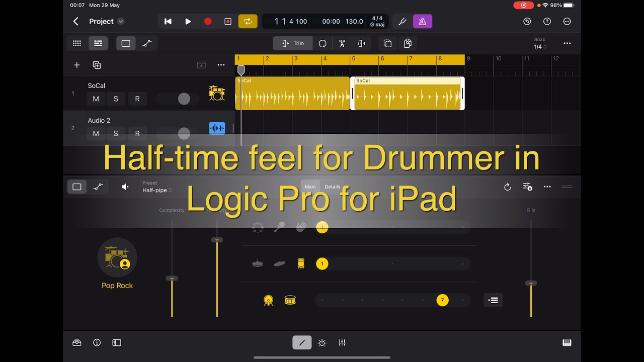This screenshot has width=644, height=362.
Task: Switch to the Details tab
Action: coord(332,187)
